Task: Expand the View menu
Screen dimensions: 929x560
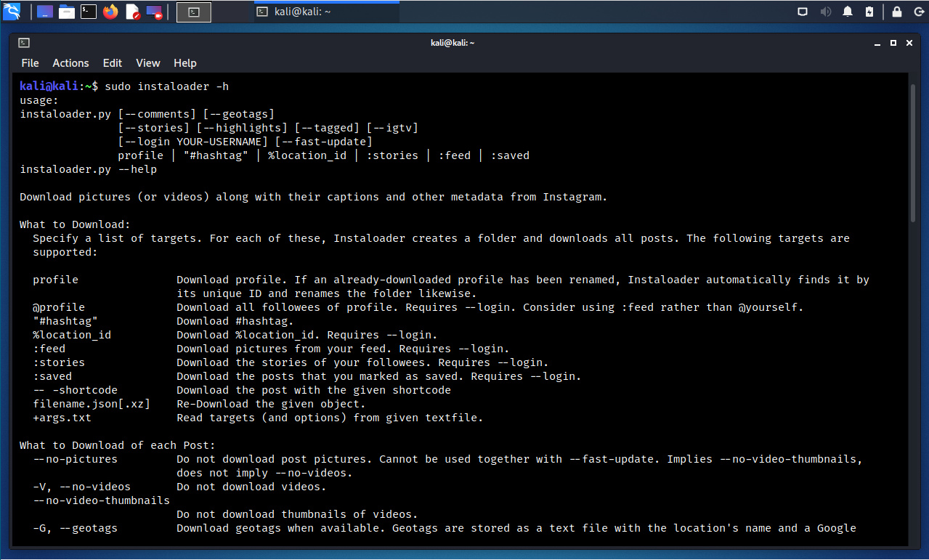Action: pyautogui.click(x=147, y=63)
